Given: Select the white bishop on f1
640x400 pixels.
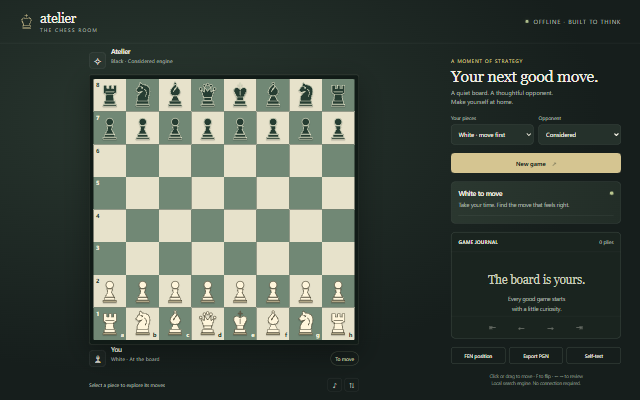Looking at the screenshot, I should [273, 324].
